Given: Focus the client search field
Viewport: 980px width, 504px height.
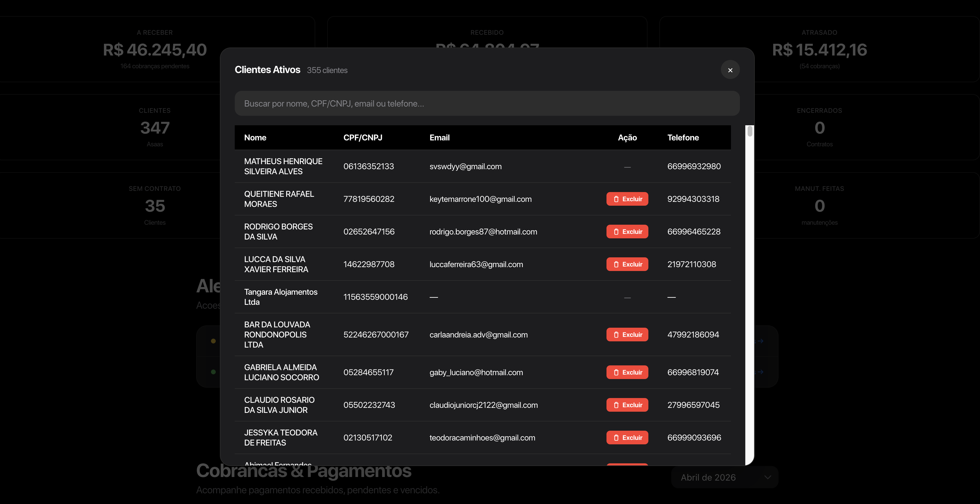Looking at the screenshot, I should click(x=486, y=103).
